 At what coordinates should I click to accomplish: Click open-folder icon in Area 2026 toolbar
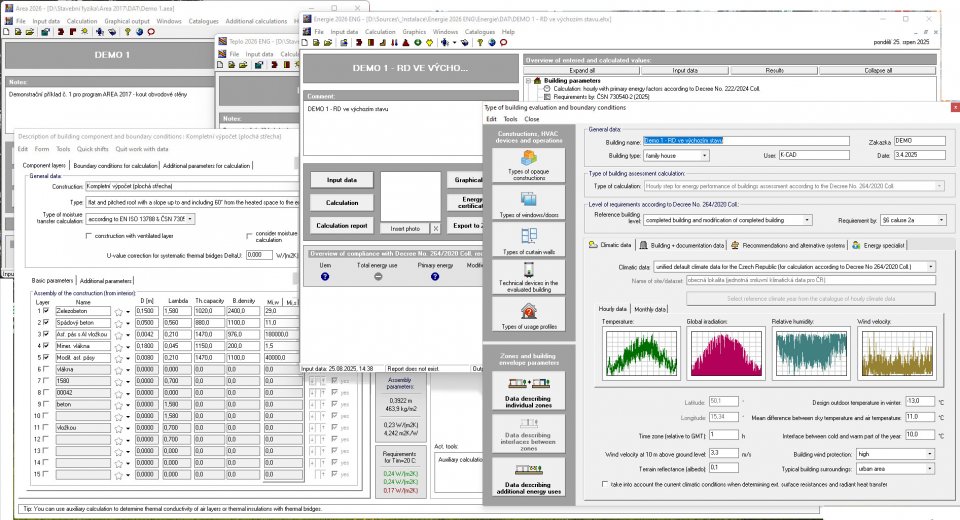(29, 32)
